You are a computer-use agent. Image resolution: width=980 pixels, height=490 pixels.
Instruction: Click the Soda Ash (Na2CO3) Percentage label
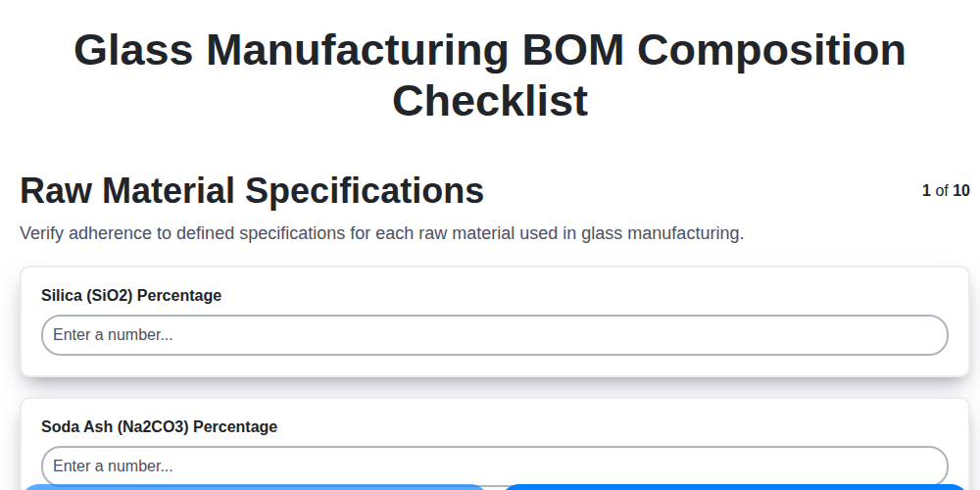[x=159, y=426]
